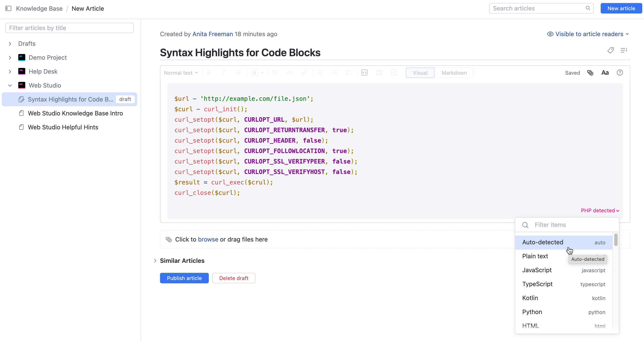The height and width of the screenshot is (341, 644).
Task: Toggle italic formatting
Action: click(224, 73)
